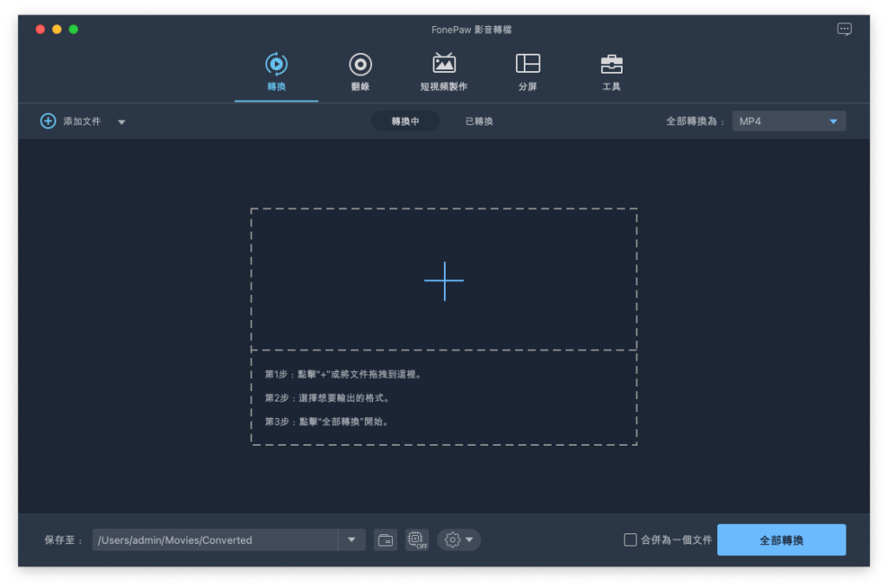The width and height of the screenshot is (888, 588).
Task: Click the step text 第1步：點擊"+"或將文件拖拽到這裡
Action: click(x=343, y=375)
